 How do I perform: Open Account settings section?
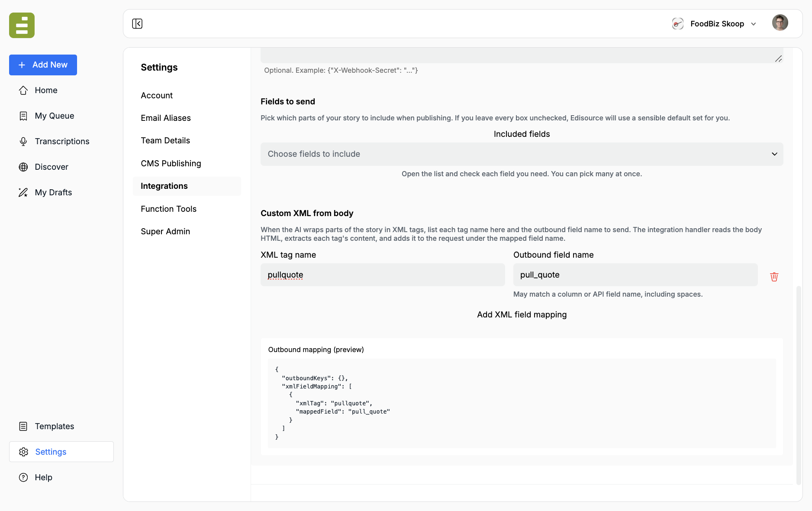[x=156, y=95]
